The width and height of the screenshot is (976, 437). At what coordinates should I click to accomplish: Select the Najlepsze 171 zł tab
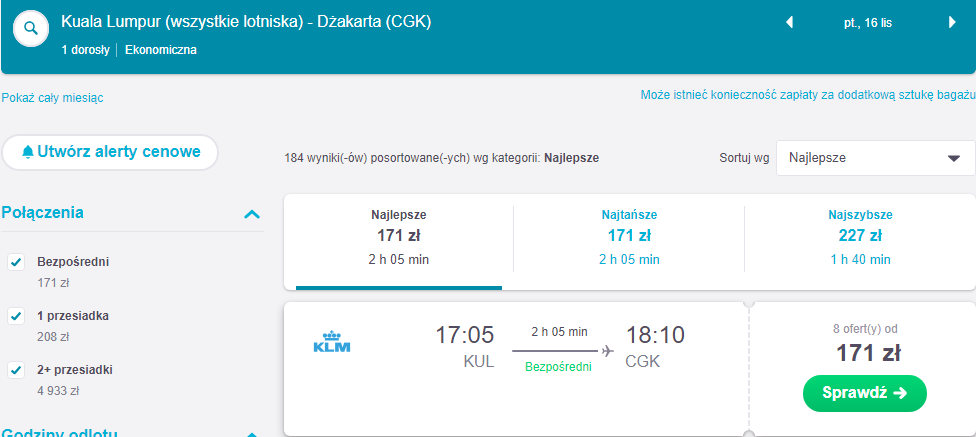point(399,242)
